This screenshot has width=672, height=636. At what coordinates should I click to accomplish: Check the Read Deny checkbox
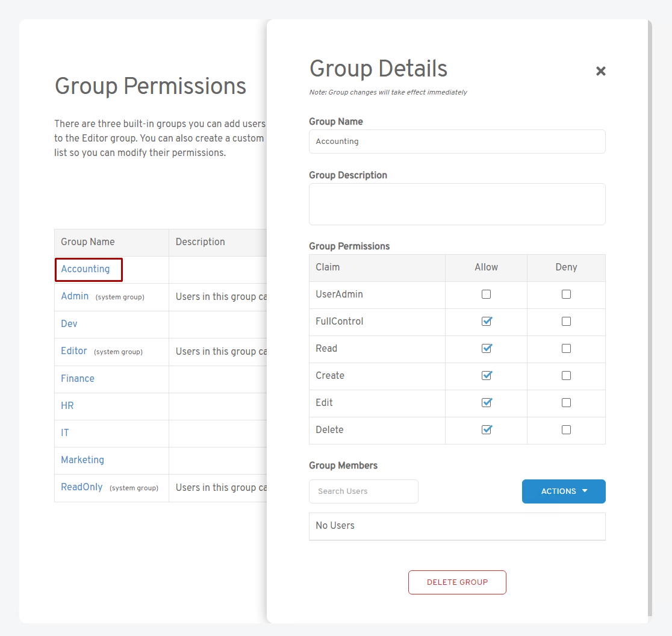coord(566,349)
